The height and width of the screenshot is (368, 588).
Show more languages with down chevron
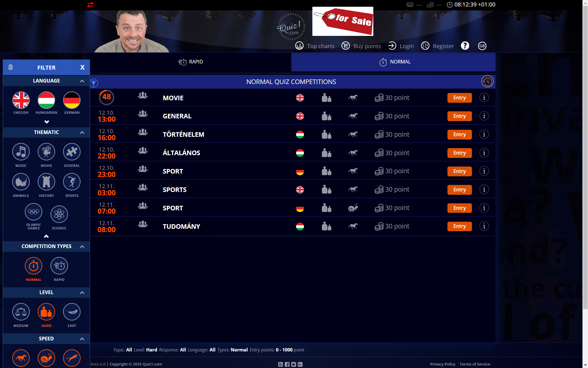click(47, 122)
